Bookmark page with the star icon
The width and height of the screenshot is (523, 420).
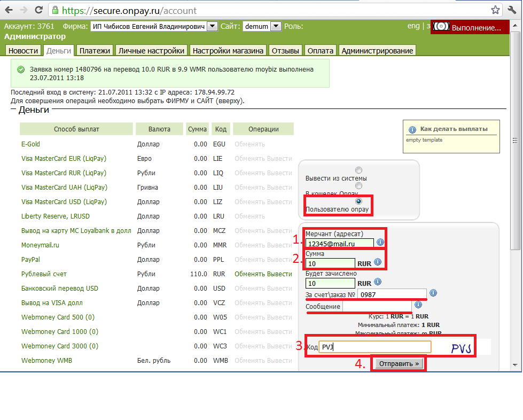click(x=496, y=10)
